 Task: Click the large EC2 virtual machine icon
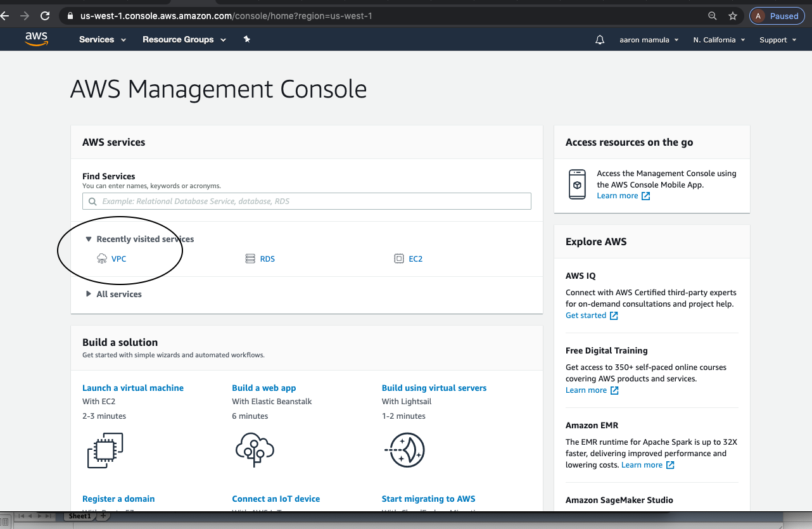pos(105,450)
